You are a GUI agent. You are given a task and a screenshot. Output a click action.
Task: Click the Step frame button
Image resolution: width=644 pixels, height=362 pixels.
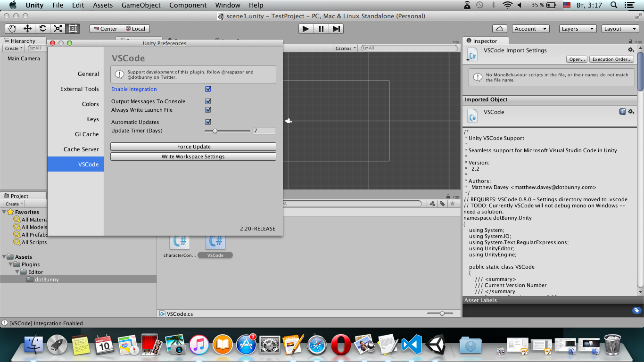[x=336, y=29]
